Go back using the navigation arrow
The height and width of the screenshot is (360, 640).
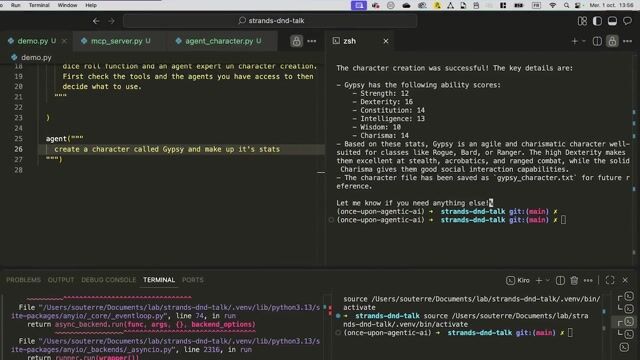tap(96, 21)
